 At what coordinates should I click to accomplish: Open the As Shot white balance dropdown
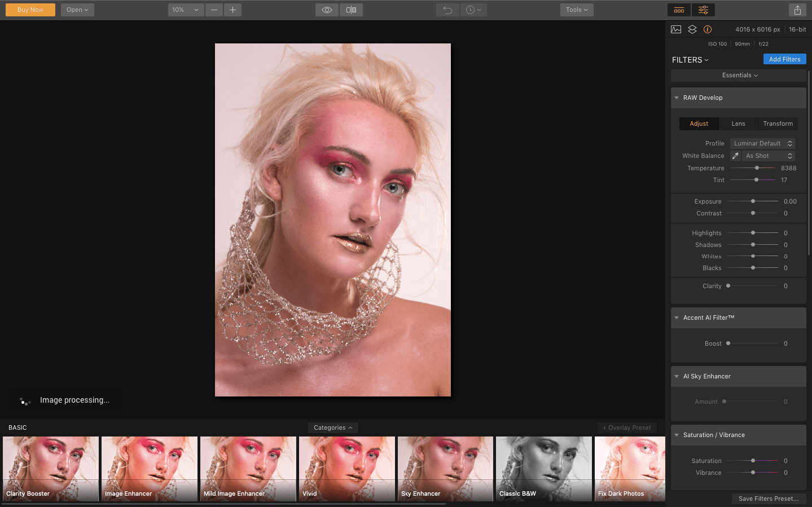point(769,156)
